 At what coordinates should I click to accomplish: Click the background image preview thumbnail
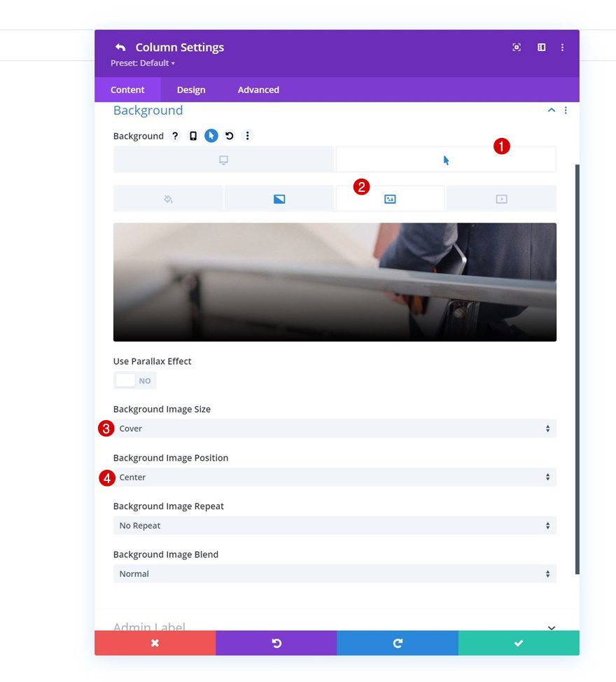pos(335,281)
